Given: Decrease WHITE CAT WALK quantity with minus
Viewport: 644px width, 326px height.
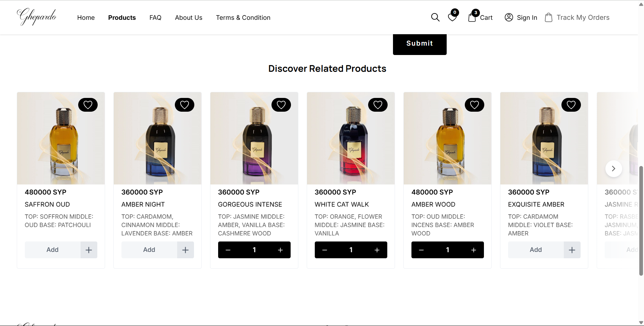Looking at the screenshot, I should (325, 250).
